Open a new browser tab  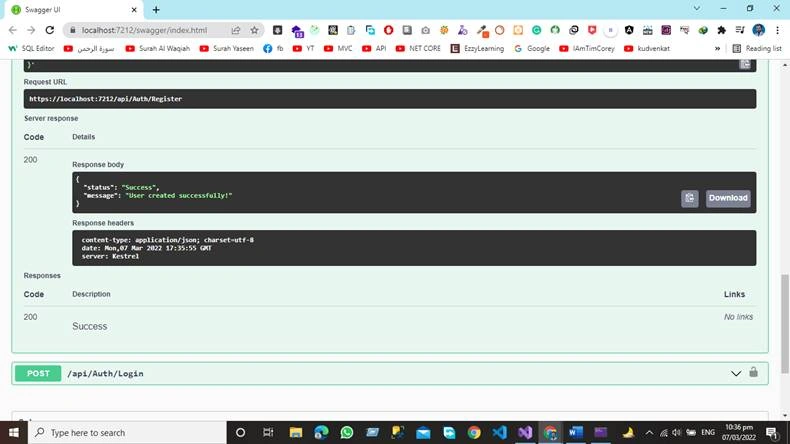(x=156, y=10)
